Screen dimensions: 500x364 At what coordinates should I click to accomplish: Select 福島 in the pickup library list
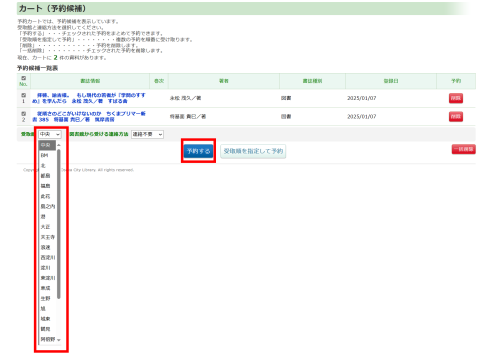point(47,186)
